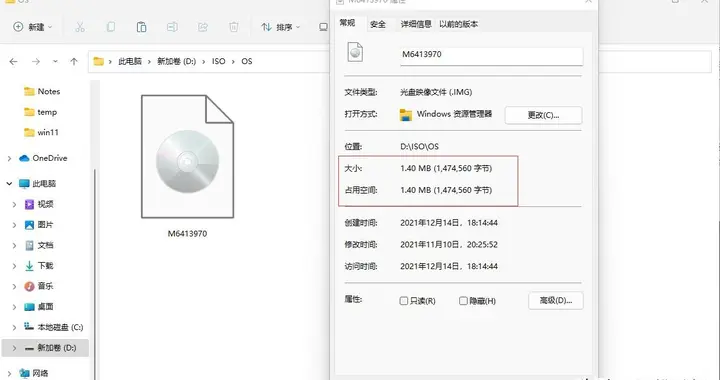This screenshot has width=720, height=380.
Task: Toggle the 只读(R) read-only checkbox
Action: pyautogui.click(x=404, y=301)
